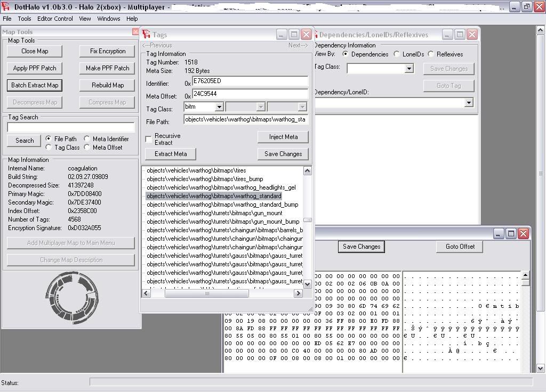The height and width of the screenshot is (392, 546).
Task: Click tag list scroll down arrow
Action: point(307,284)
